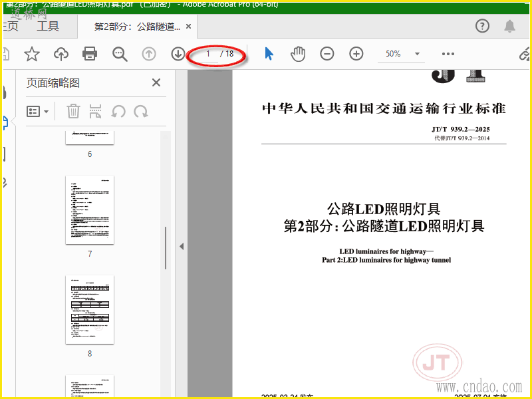Close the page thumbnails panel
The image size is (532, 399).
pyautogui.click(x=156, y=82)
